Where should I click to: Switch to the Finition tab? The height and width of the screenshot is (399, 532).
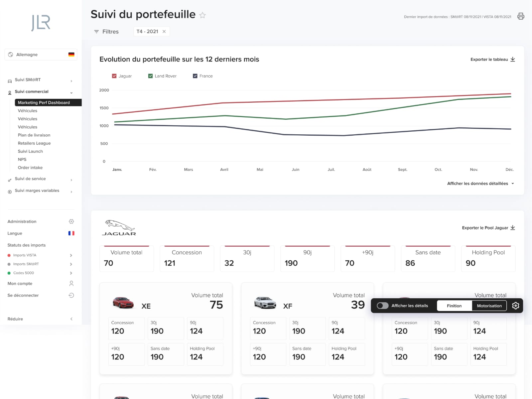pyautogui.click(x=454, y=306)
